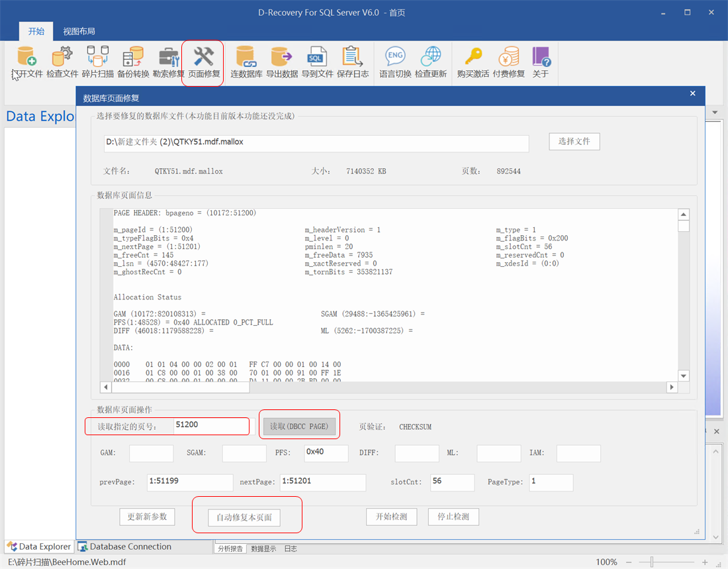Click the PFS ALLOCATED status line

point(193,322)
